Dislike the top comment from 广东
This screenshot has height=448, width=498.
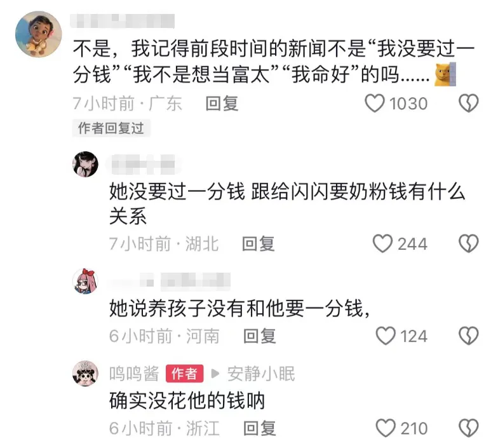[x=469, y=103]
